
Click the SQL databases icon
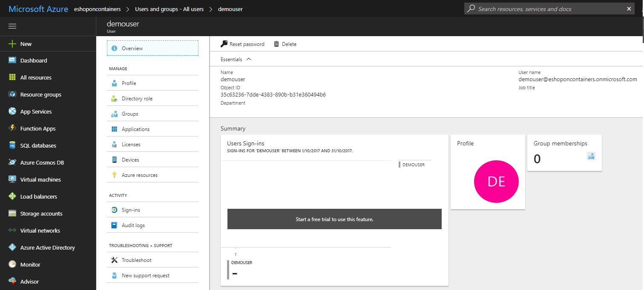click(x=12, y=145)
